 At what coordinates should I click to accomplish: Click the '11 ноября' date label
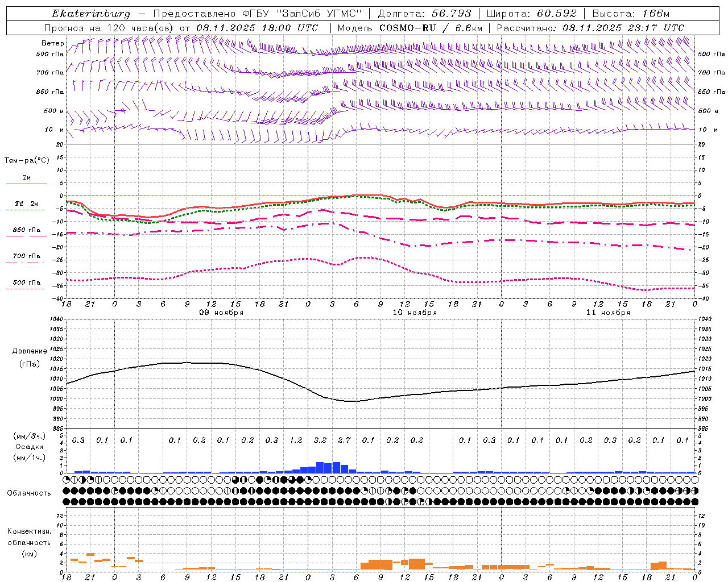point(608,313)
